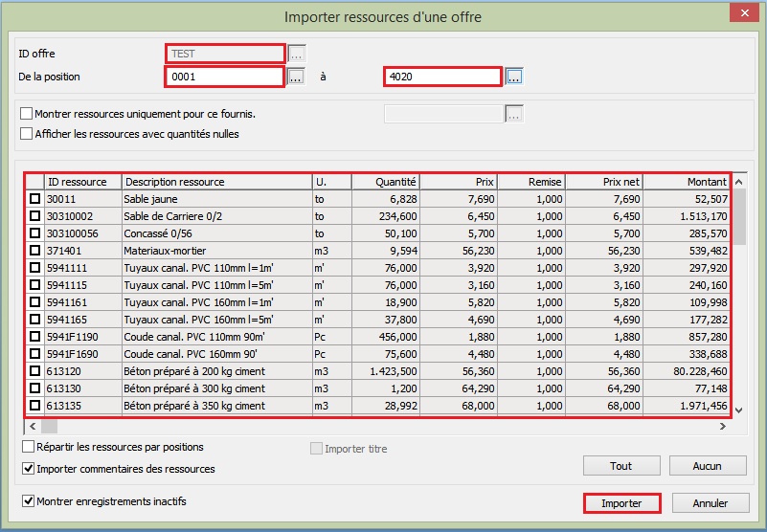Click 'Annuler' to cancel import
Image resolution: width=767 pixels, height=532 pixels.
(709, 503)
